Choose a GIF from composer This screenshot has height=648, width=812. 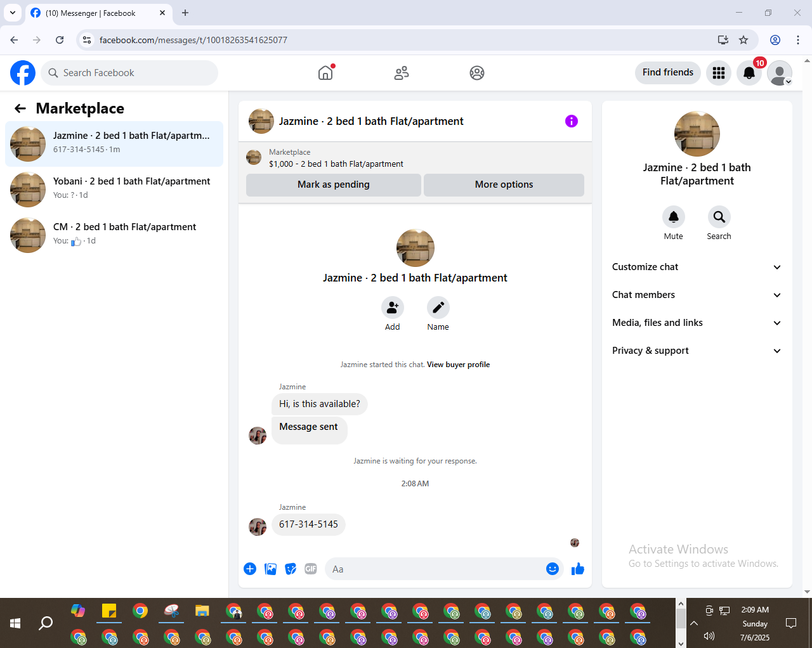(x=311, y=569)
